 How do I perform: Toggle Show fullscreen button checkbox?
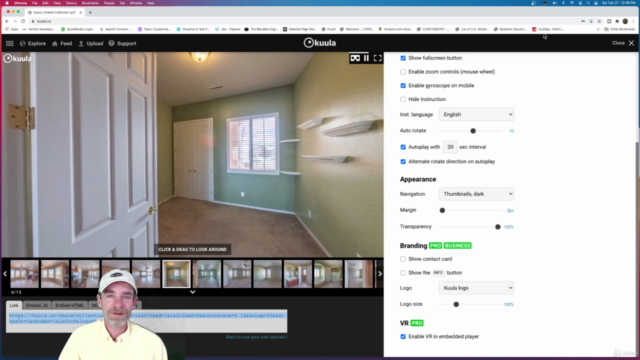click(403, 58)
